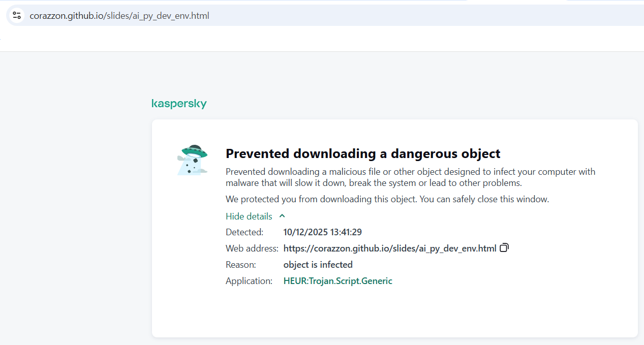644x345 pixels.
Task: Open the HEUR:Trojan.Script.Generic threat link
Action: [x=338, y=281]
